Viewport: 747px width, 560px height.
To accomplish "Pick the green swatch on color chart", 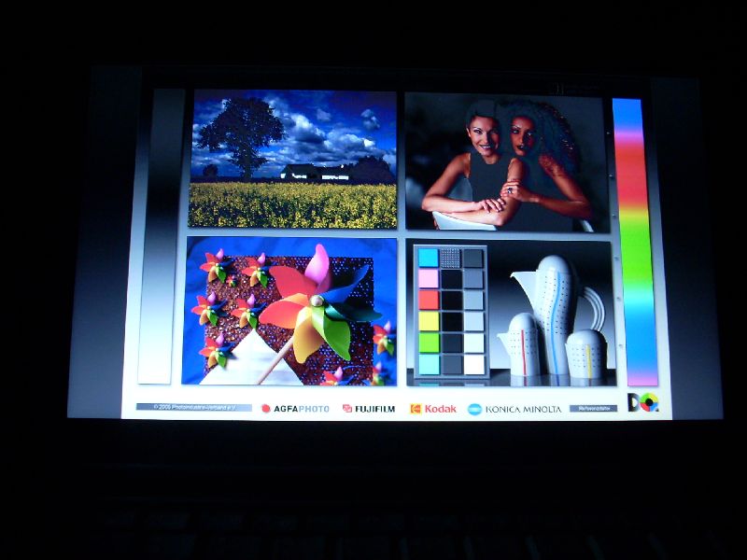I will pos(429,343).
